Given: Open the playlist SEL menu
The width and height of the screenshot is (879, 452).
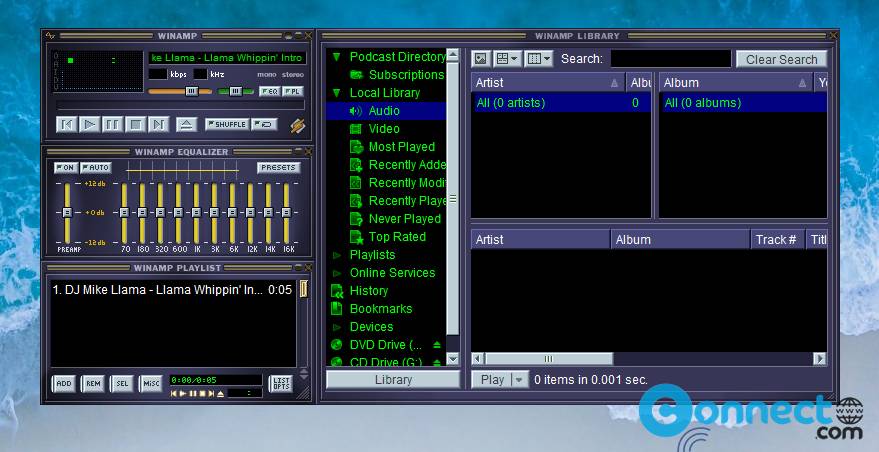Looking at the screenshot, I should [x=122, y=384].
